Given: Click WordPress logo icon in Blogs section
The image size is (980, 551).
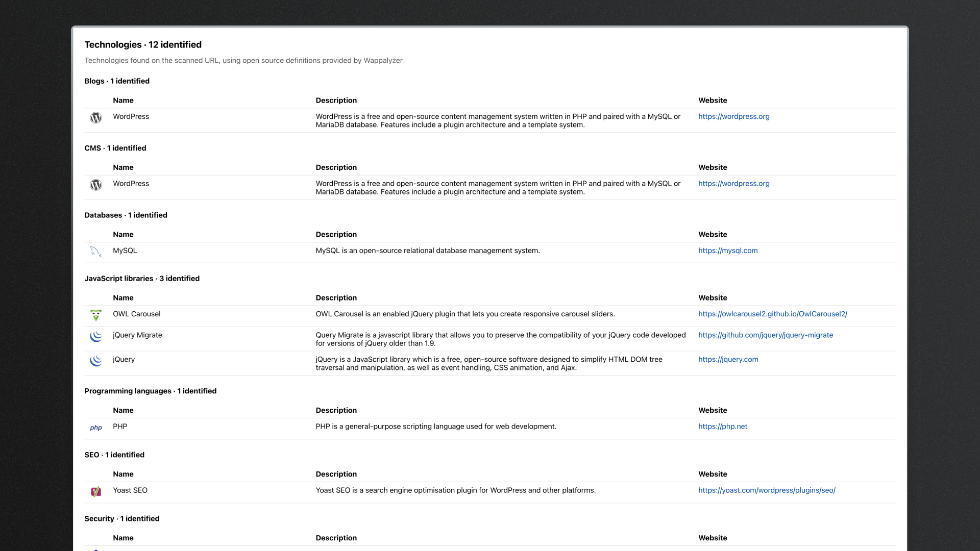Looking at the screenshot, I should [96, 118].
